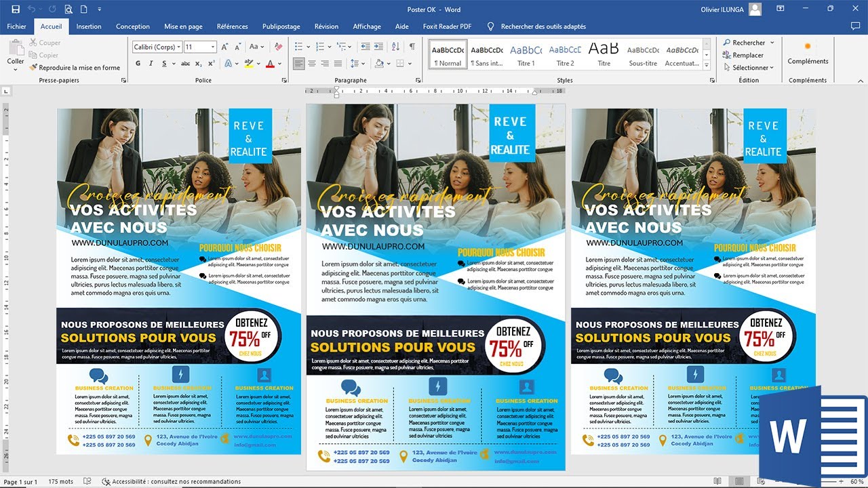Viewport: 868px width, 488px height.
Task: Click the center alignment icon
Action: point(312,64)
